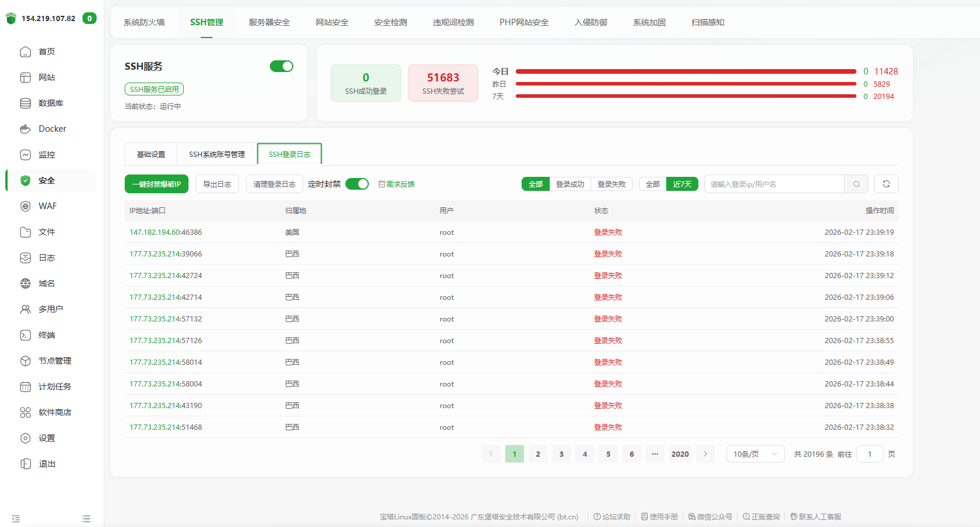Click the 今日 red progress bar
Image resolution: width=980 pixels, height=527 pixels.
686,71
